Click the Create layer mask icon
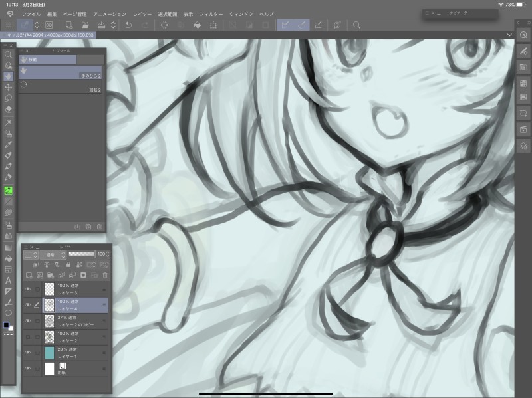Viewport: 532px width, 398px height. 83,275
